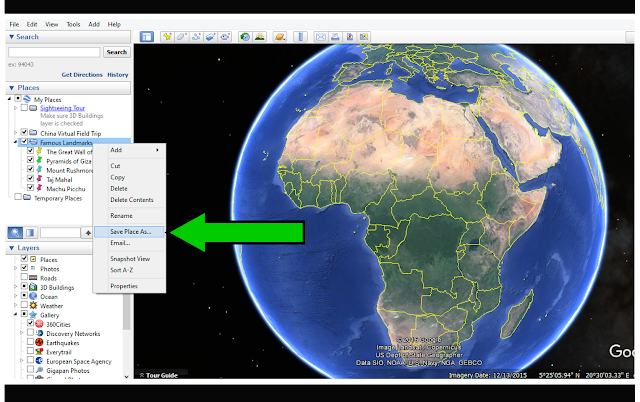The width and height of the screenshot is (640, 402).
Task: Collapse the Famous Landmarks folder
Action: tap(16, 142)
